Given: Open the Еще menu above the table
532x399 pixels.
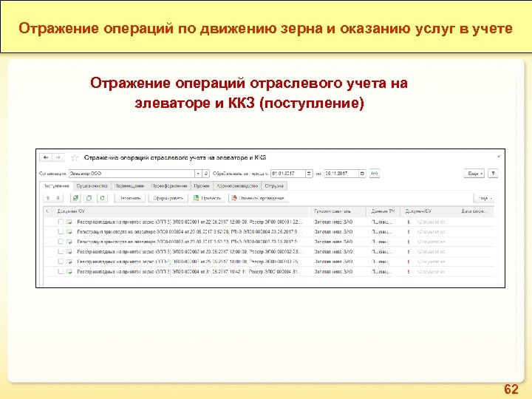Looking at the screenshot, I should point(484,198).
